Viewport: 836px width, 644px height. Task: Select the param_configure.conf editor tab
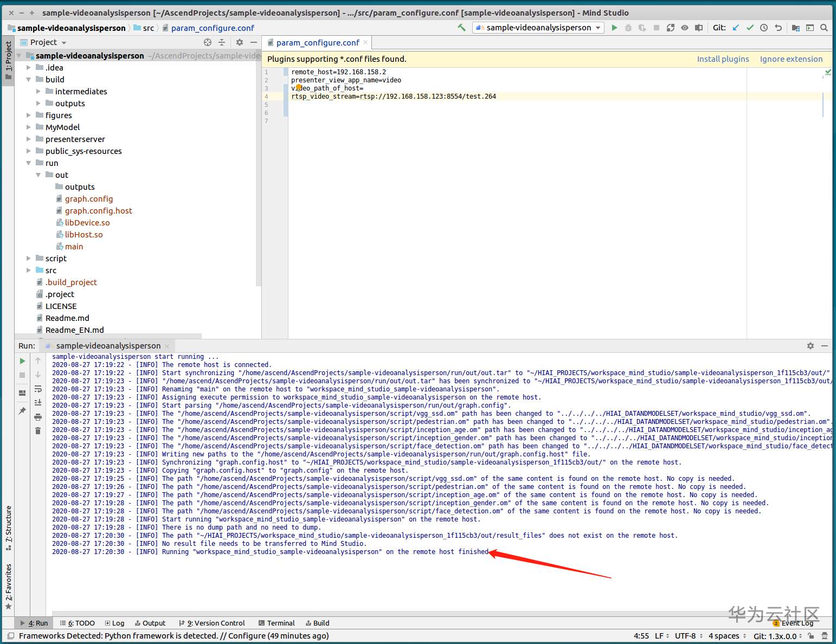click(318, 43)
